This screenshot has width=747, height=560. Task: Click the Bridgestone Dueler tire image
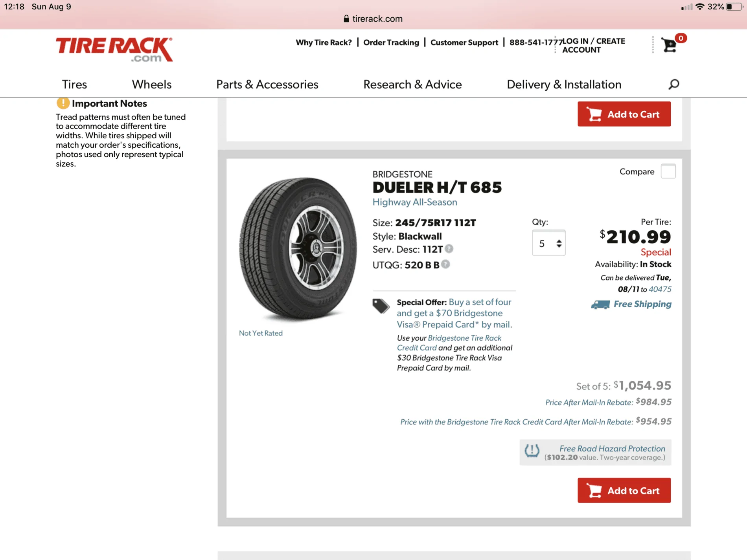298,248
